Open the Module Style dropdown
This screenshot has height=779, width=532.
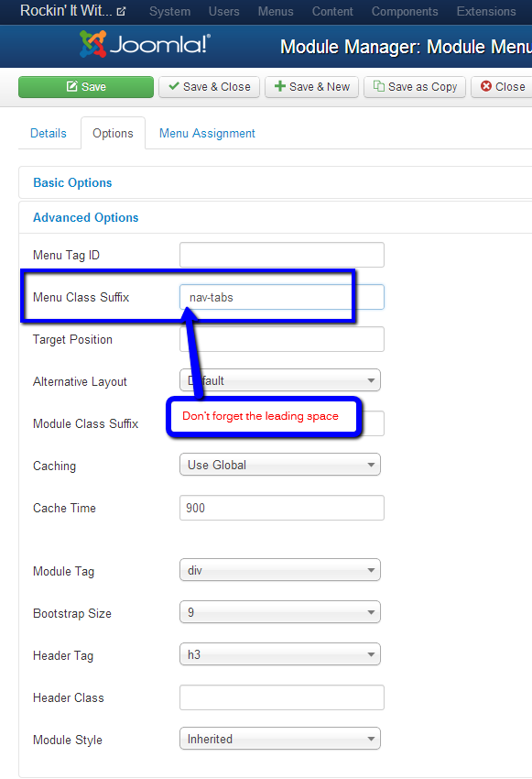pos(280,739)
